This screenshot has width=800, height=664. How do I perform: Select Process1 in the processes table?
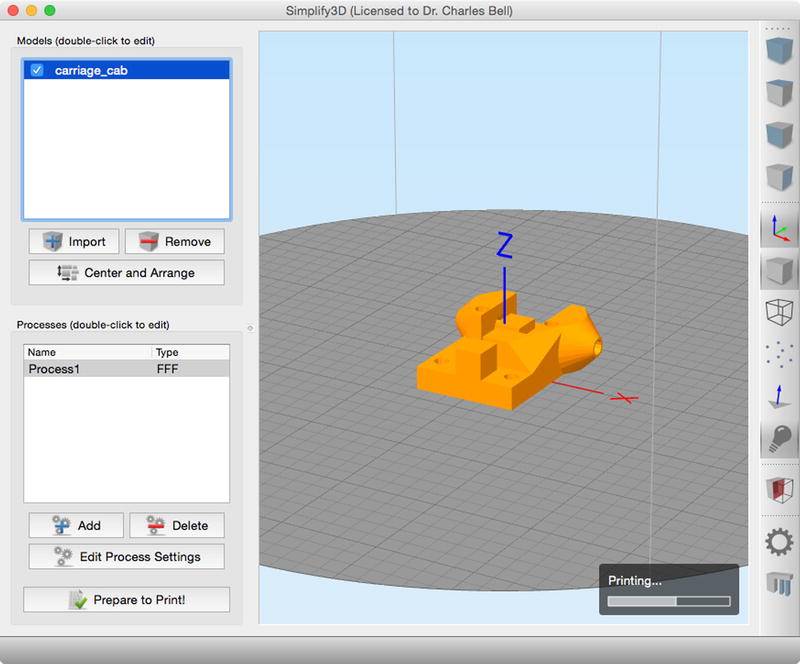(x=127, y=368)
